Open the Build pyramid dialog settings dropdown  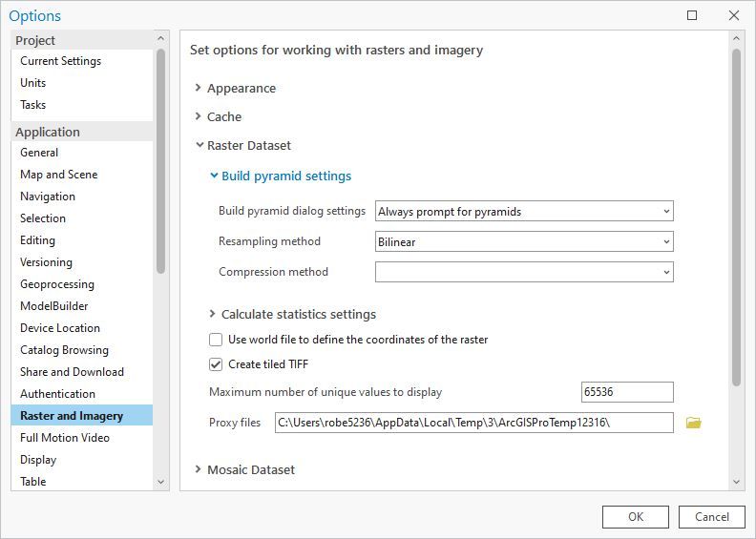[524, 212]
